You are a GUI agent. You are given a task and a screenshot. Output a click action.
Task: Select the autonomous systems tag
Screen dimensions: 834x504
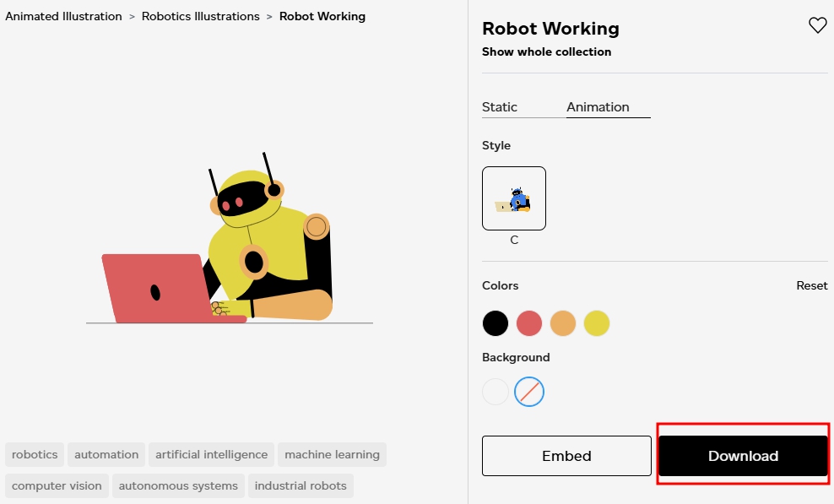(178, 486)
